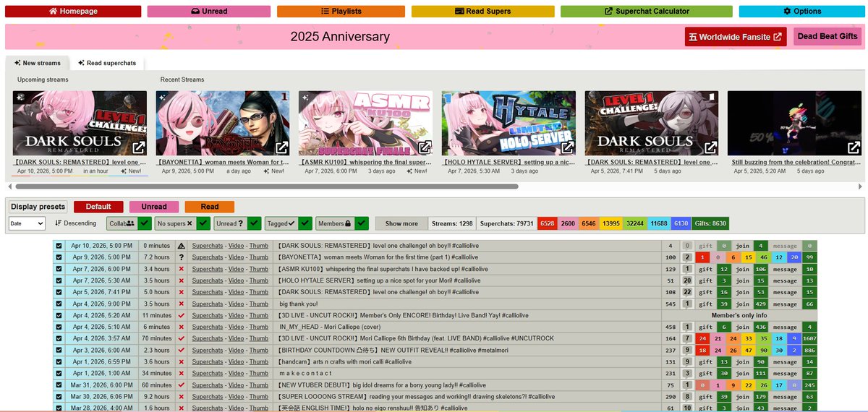Viewport: 868px width, 412px height.
Task: Click red superchat total 6528
Action: [548, 223]
